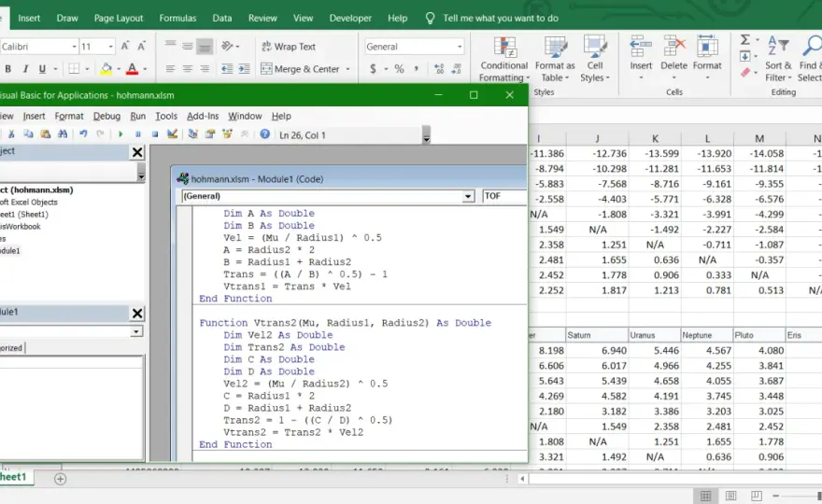The image size is (822, 504).
Task: Open the Tools menu in VBA editor
Action: 166,116
